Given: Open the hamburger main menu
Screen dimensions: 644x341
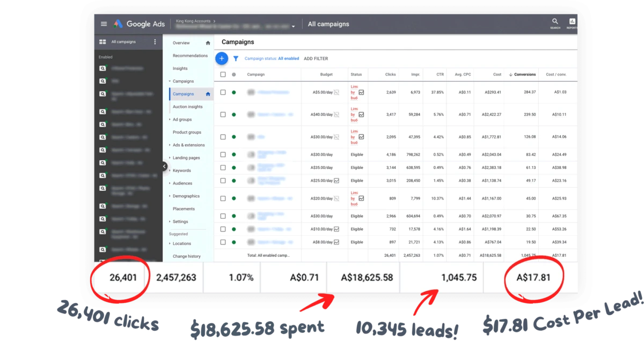Looking at the screenshot, I should pyautogui.click(x=104, y=24).
